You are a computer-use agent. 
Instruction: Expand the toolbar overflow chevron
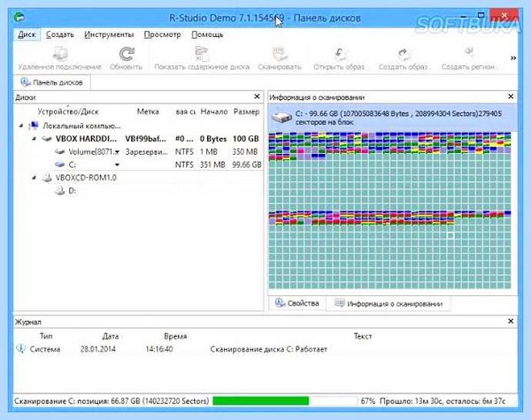pos(513,57)
